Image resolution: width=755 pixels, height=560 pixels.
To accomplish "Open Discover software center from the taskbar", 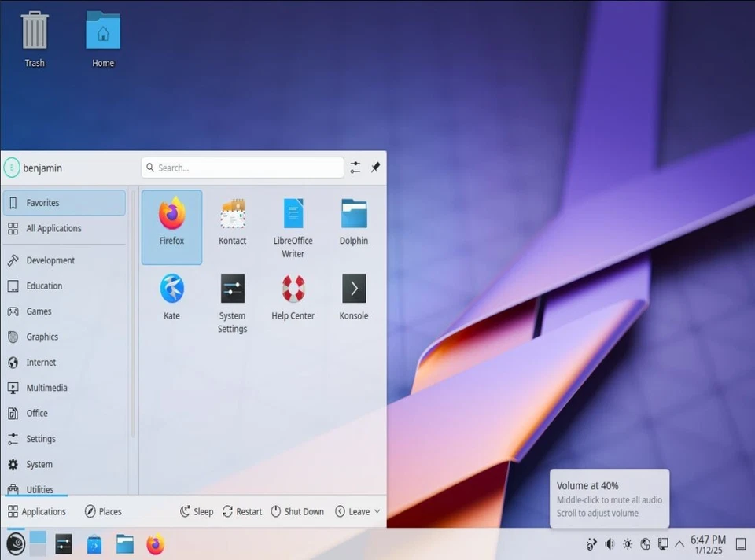I will click(94, 543).
